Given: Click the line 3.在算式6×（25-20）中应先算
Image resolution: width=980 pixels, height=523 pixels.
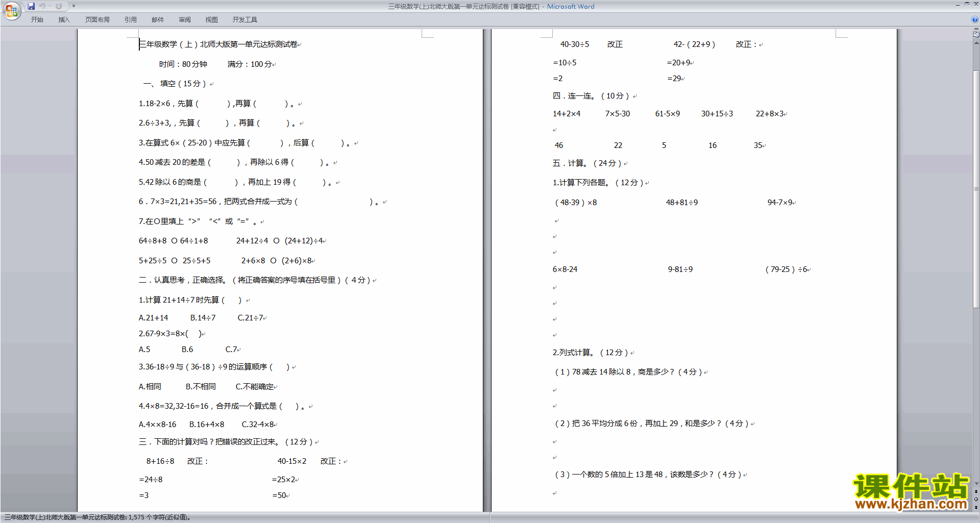Looking at the screenshot, I should pos(192,143).
